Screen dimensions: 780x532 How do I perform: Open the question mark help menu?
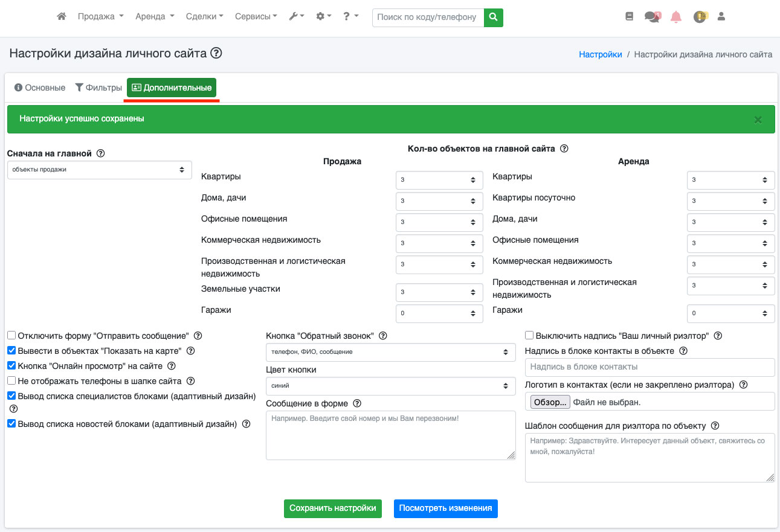(350, 17)
